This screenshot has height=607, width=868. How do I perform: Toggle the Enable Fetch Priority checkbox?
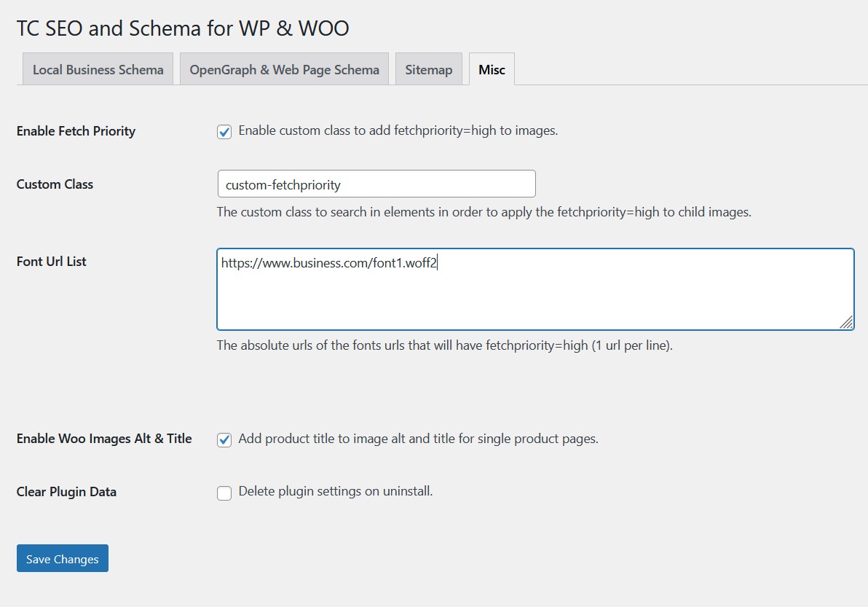224,132
